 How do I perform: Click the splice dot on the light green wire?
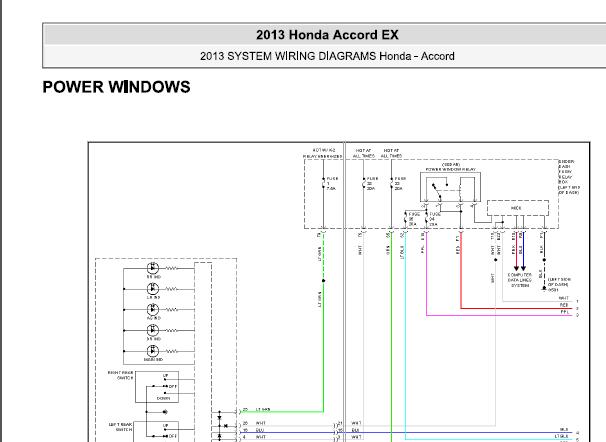point(323,280)
